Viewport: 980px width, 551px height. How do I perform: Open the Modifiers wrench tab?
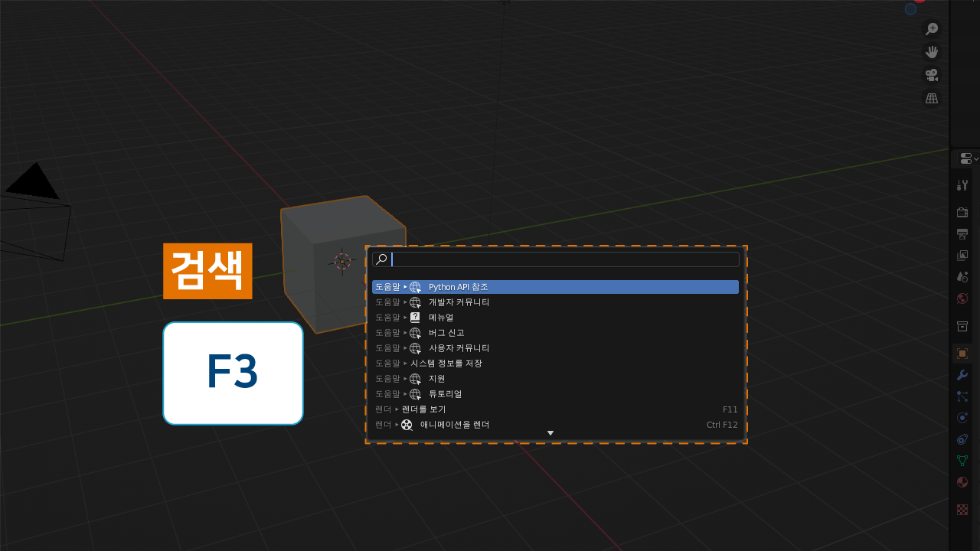962,374
